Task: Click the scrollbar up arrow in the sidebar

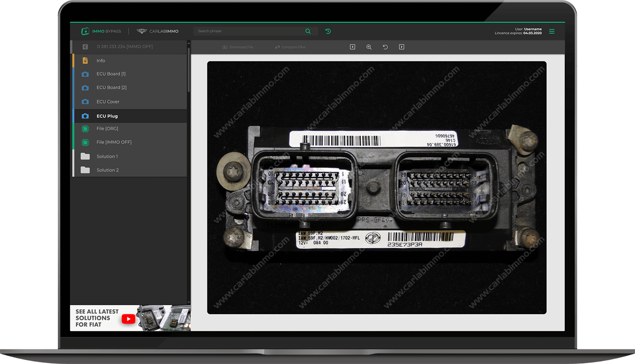Action: (x=189, y=43)
